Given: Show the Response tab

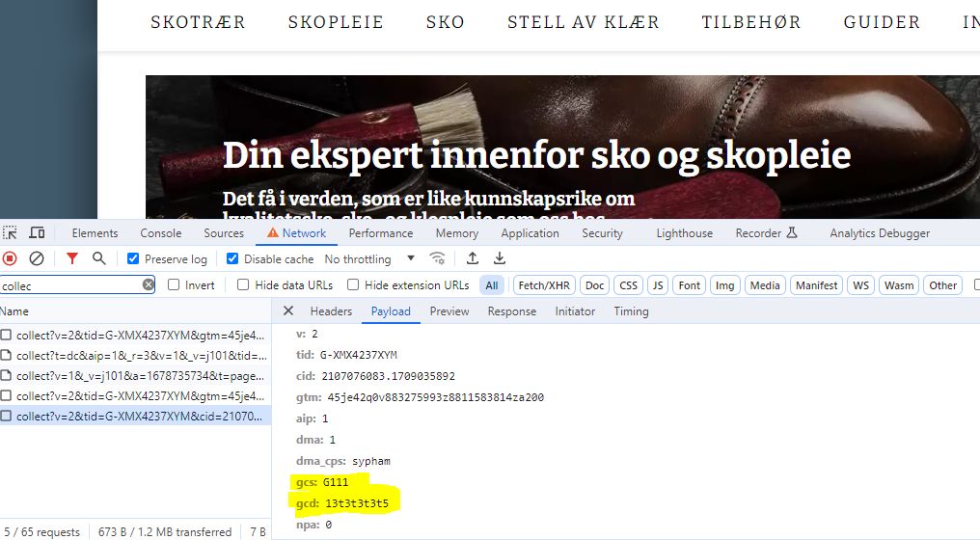Looking at the screenshot, I should click(512, 311).
